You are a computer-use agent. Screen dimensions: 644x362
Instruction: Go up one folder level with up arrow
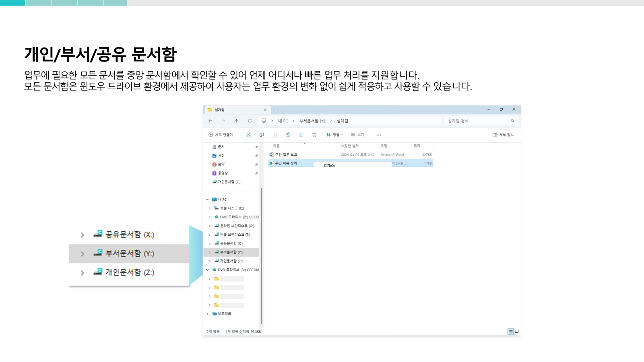pos(237,121)
